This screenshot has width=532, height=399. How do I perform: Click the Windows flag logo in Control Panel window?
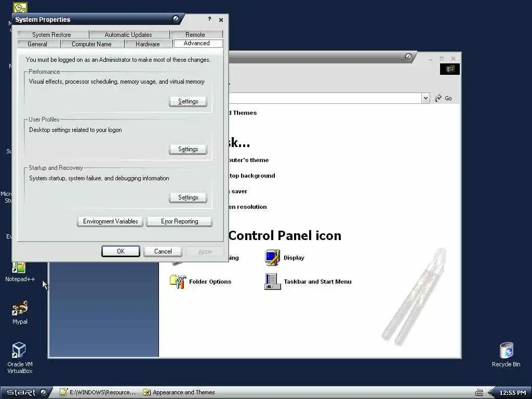click(450, 69)
